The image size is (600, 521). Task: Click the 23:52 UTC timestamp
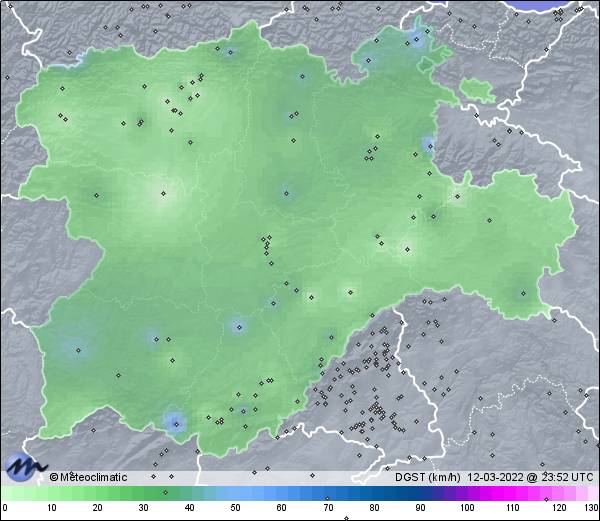[x=566, y=477]
